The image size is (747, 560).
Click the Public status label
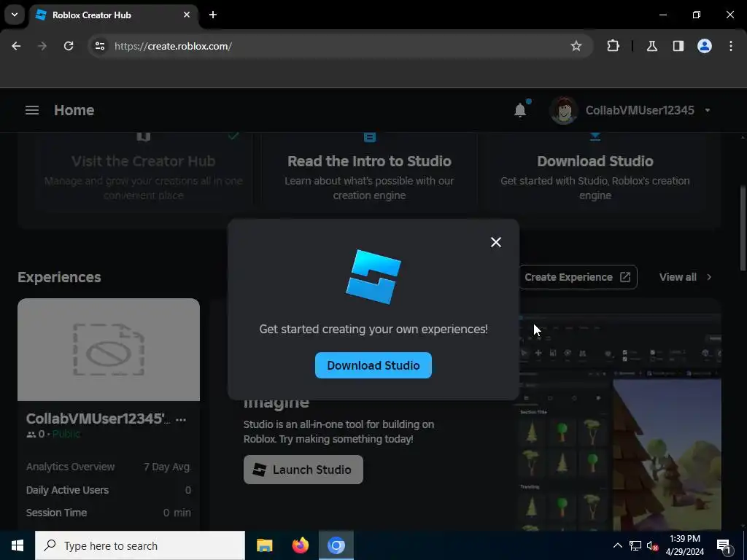click(66, 434)
